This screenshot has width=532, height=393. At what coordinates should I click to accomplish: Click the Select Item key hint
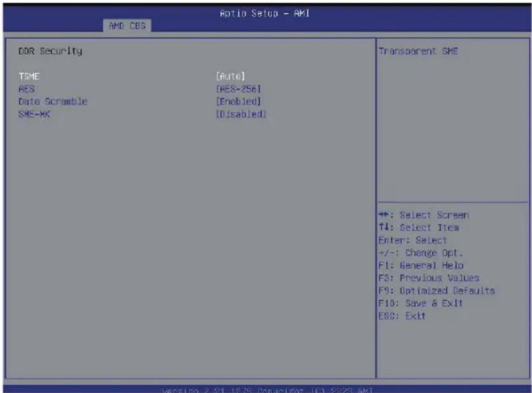(419, 227)
